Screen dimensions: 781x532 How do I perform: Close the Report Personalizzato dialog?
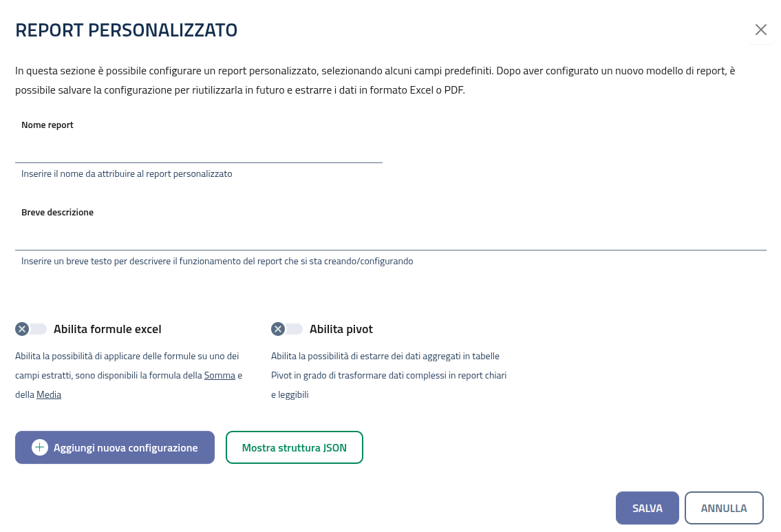tap(760, 30)
